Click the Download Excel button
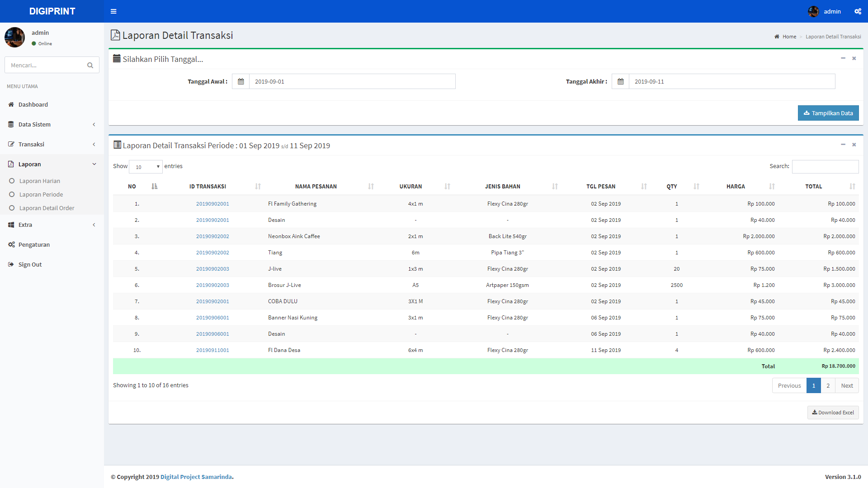Screen dimensions: 868x488 pyautogui.click(x=833, y=413)
